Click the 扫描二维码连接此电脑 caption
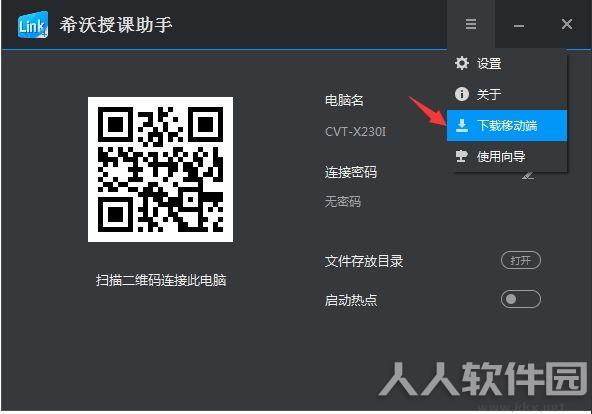This screenshot has height=414, width=592. click(x=161, y=280)
